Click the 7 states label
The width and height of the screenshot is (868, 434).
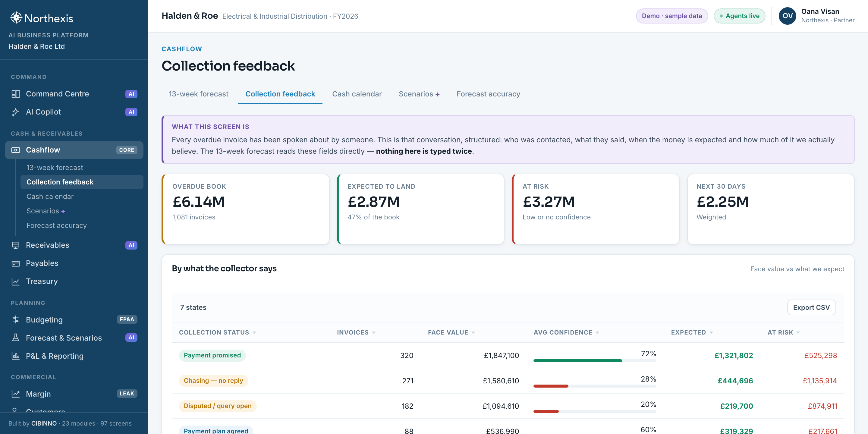pos(193,307)
